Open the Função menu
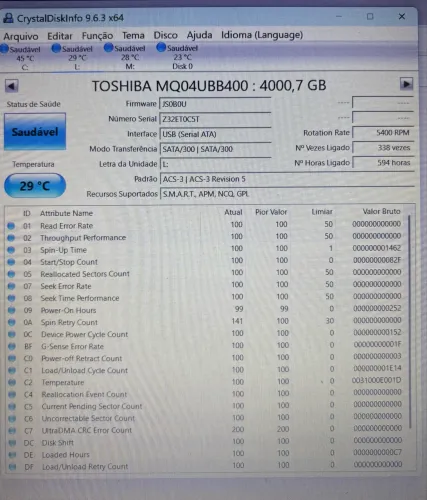This screenshot has height=500, width=427. (97, 35)
